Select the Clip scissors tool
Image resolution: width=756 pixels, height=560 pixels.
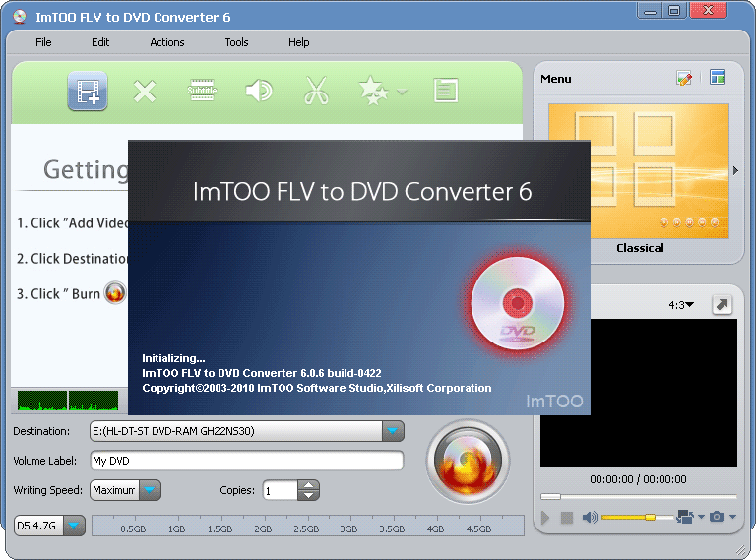pos(316,91)
